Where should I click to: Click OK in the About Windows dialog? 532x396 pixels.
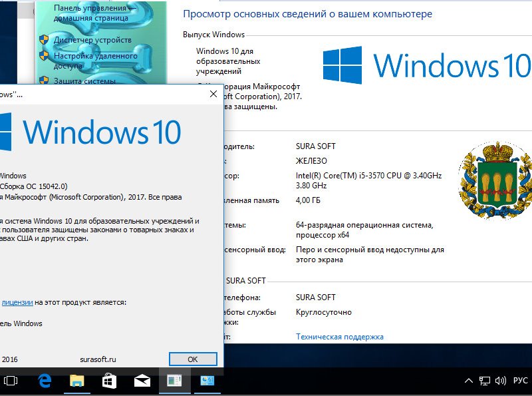(x=193, y=359)
